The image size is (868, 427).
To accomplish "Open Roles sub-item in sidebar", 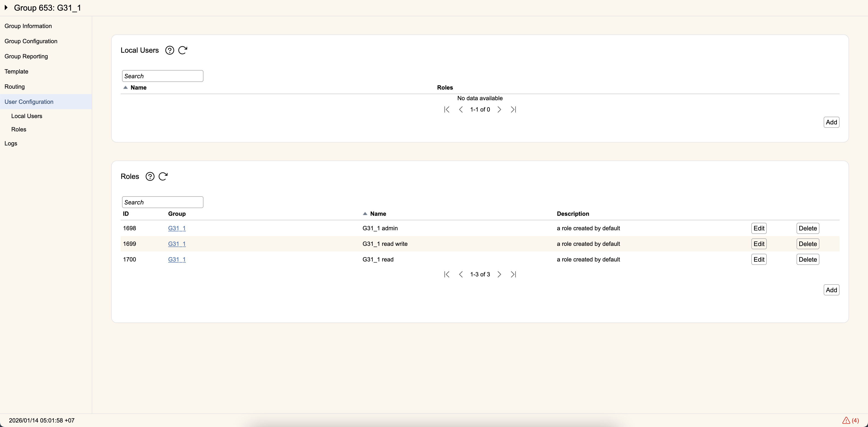I will [x=19, y=129].
